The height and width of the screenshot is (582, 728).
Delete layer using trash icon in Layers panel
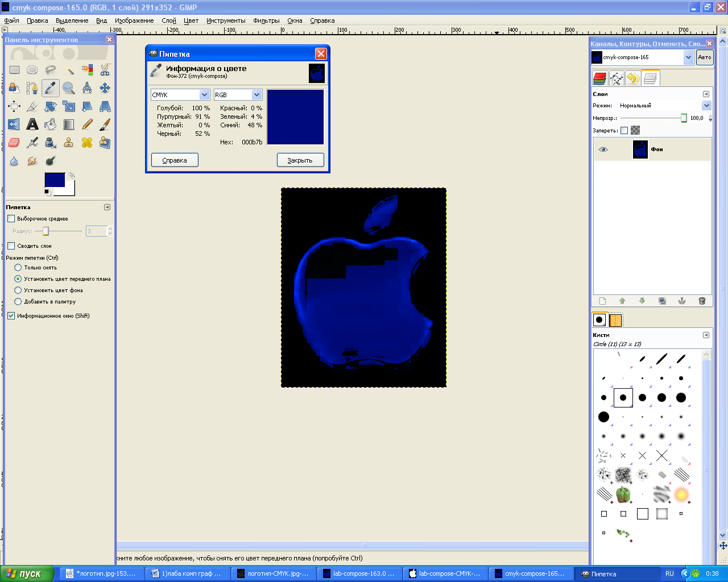tap(702, 301)
